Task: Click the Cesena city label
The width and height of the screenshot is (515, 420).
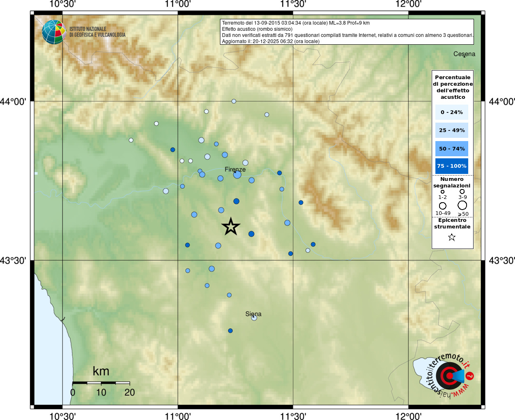Action: click(x=464, y=54)
